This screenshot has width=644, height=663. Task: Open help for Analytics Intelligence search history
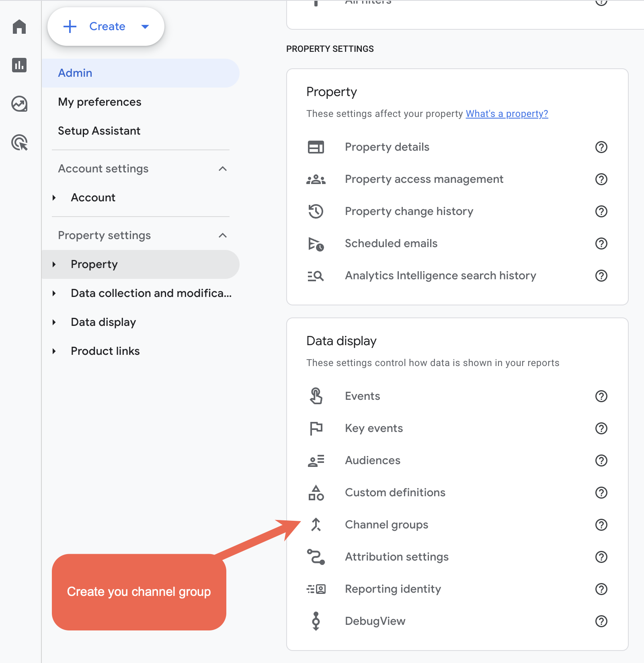[x=601, y=276]
